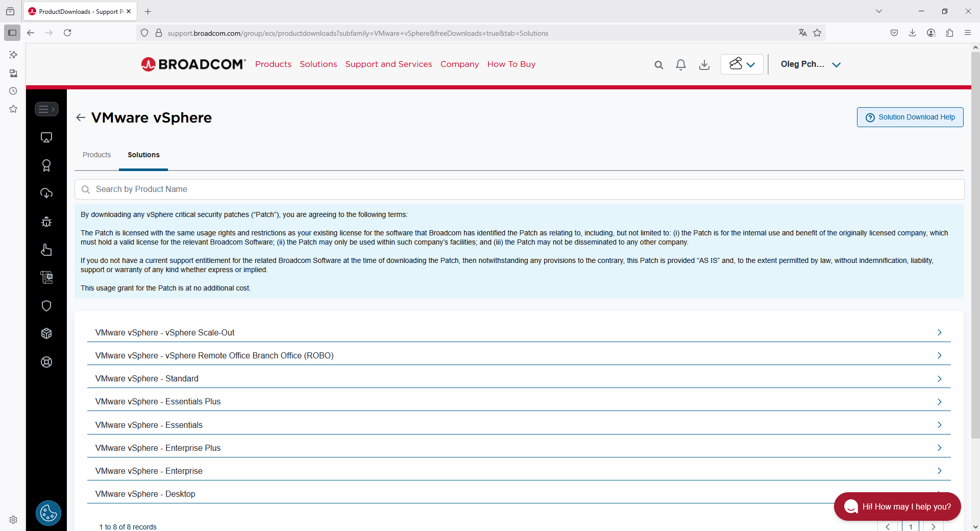
Task: Reload the page with refresh icon
Action: point(67,33)
